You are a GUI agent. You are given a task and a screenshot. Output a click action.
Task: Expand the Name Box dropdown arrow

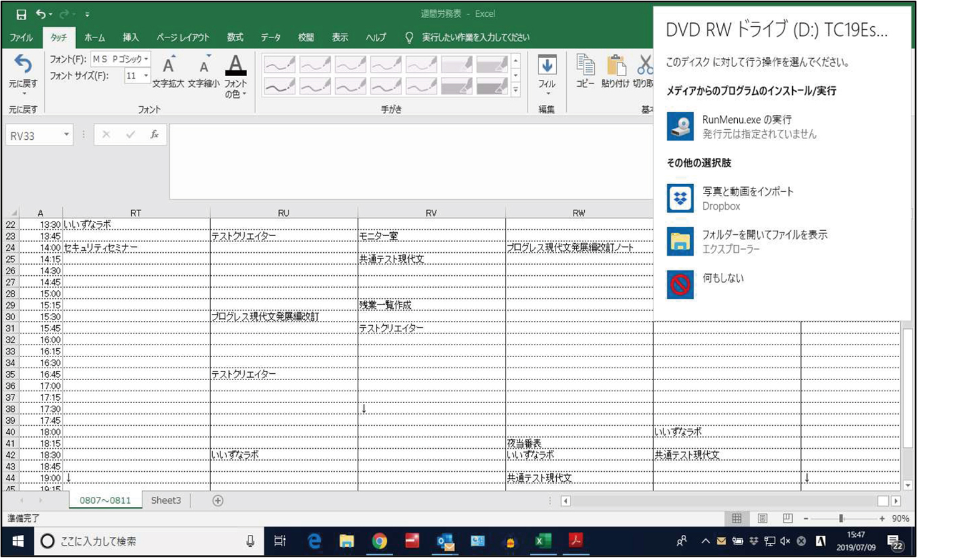click(66, 135)
